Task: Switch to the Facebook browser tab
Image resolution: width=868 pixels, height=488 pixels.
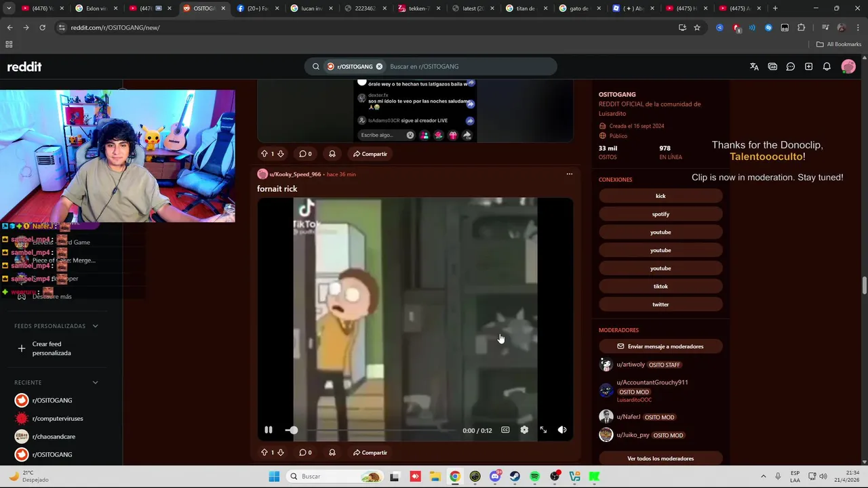Action: coord(258,8)
